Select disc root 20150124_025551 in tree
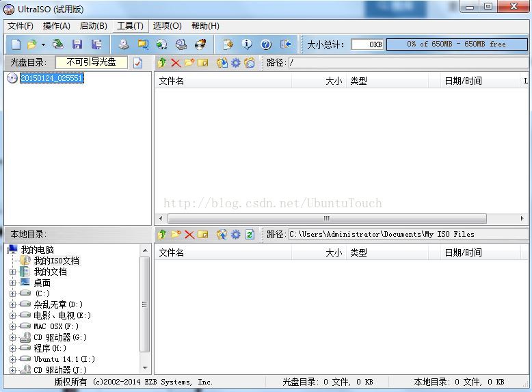 click(x=51, y=78)
